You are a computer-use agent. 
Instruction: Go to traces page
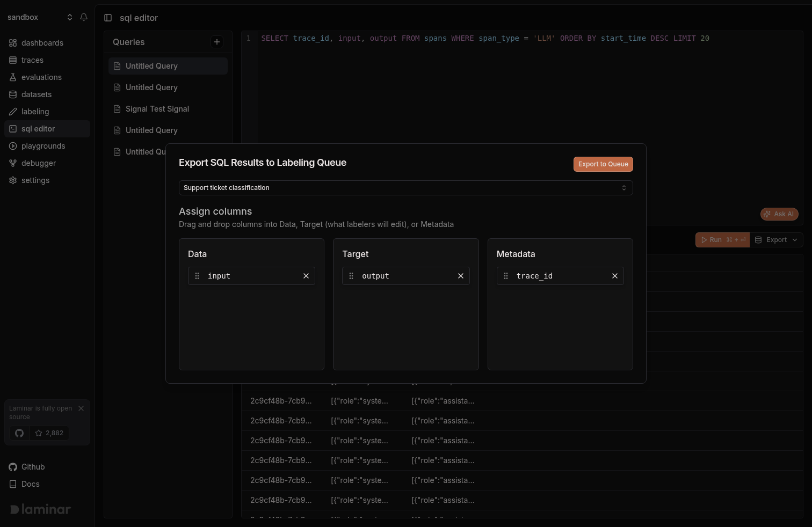click(47, 60)
